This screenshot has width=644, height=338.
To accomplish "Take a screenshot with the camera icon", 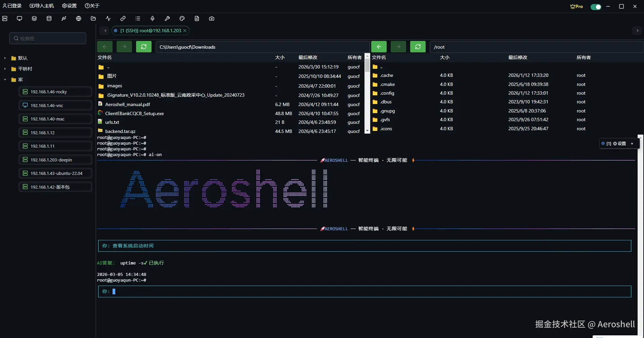I will 211,18.
